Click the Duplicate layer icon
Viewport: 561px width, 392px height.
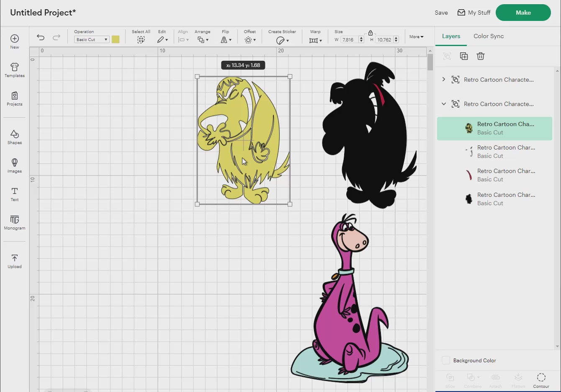point(464,56)
